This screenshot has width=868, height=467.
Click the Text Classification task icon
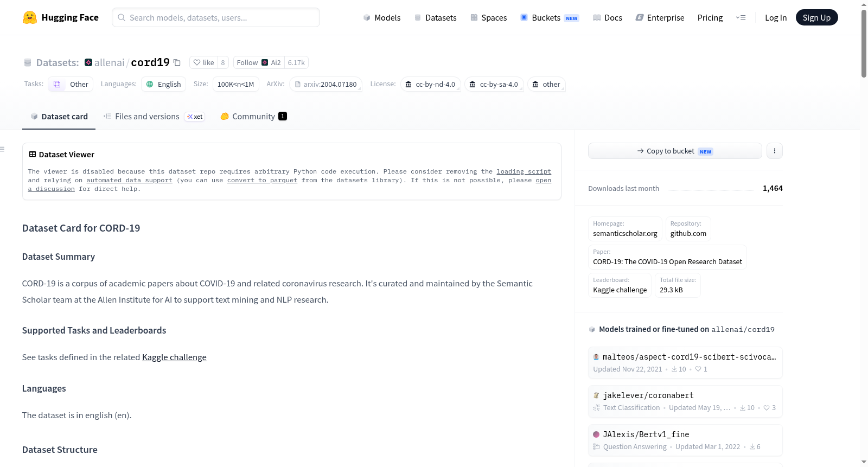coord(597,408)
